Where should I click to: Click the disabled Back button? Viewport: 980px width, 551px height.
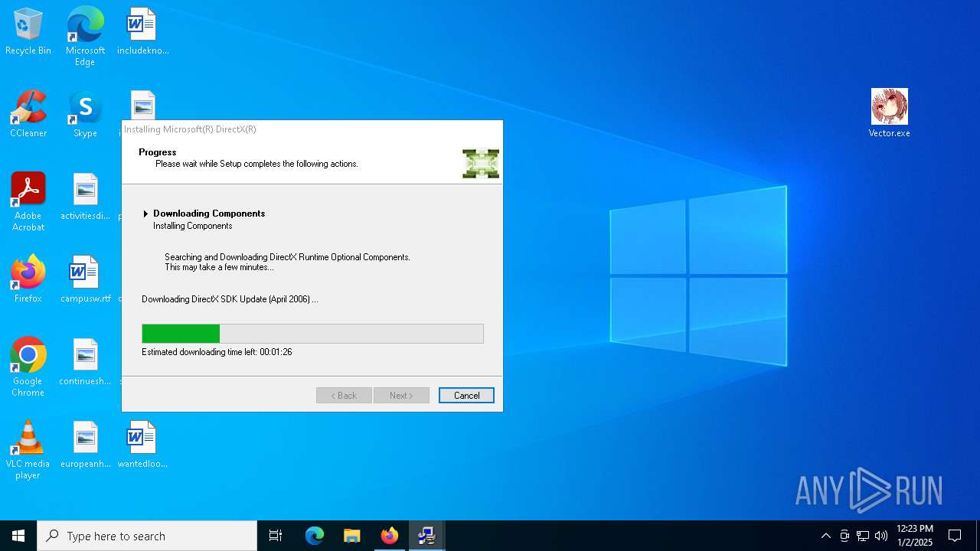pyautogui.click(x=344, y=396)
